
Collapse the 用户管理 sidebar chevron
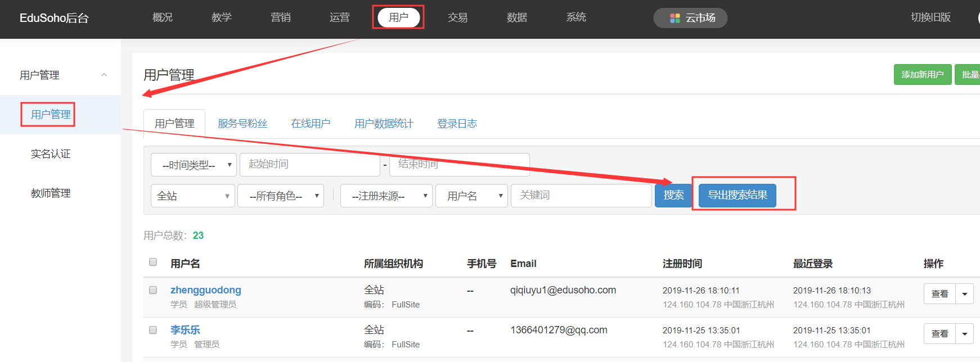pos(104,75)
